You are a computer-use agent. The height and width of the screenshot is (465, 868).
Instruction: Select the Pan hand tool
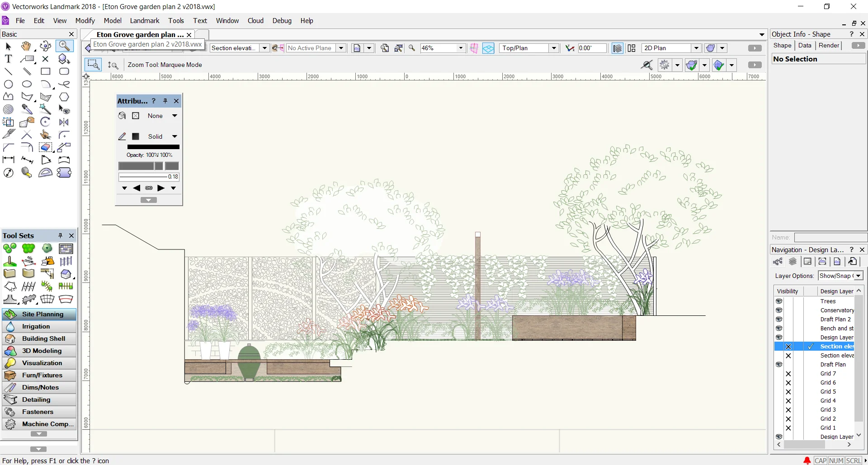(x=26, y=46)
